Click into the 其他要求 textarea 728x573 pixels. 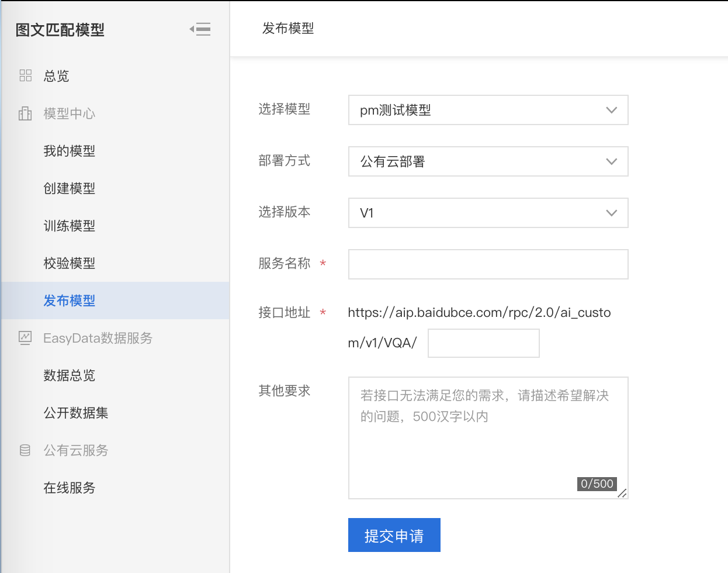pyautogui.click(x=488, y=438)
